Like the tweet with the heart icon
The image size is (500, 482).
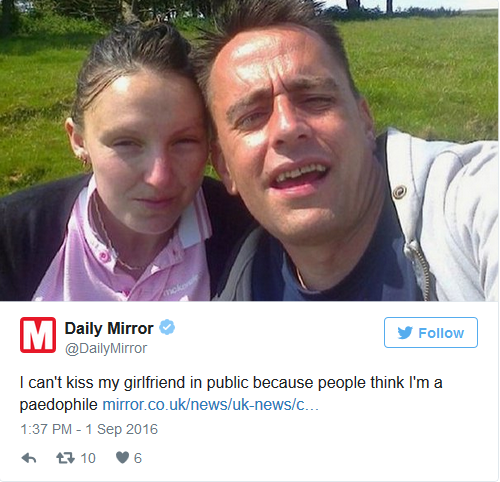pyautogui.click(x=122, y=458)
